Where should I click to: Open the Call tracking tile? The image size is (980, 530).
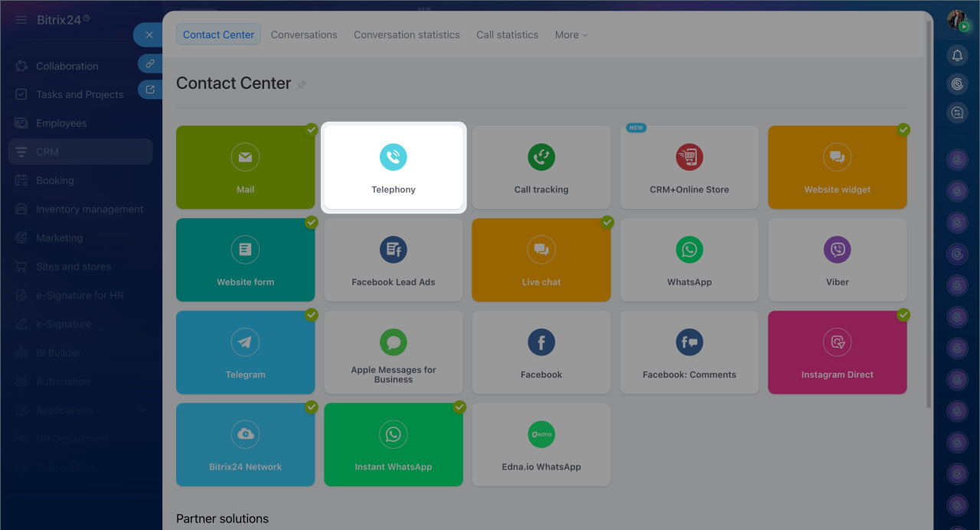tap(541, 167)
